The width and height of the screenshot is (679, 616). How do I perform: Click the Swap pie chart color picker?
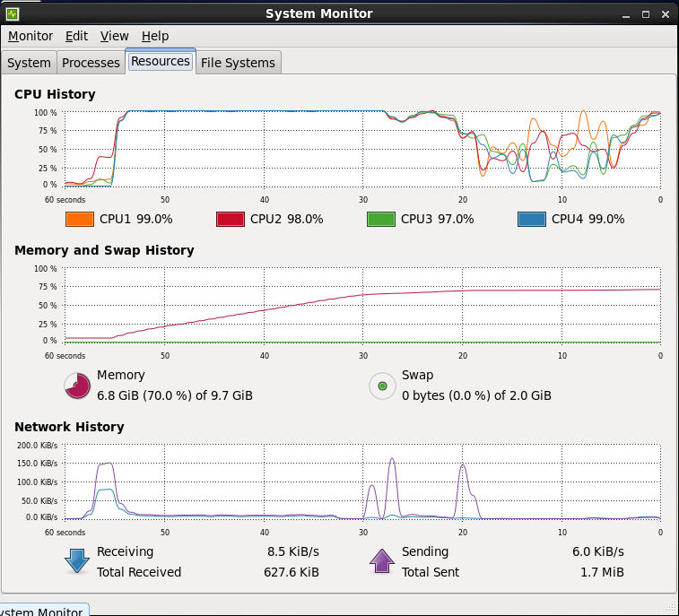[x=382, y=386]
